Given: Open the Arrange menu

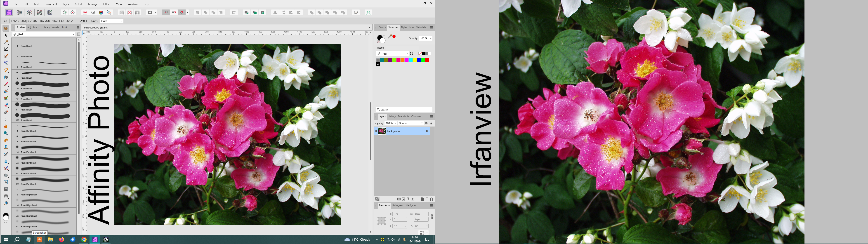Looking at the screenshot, I should click(93, 4).
